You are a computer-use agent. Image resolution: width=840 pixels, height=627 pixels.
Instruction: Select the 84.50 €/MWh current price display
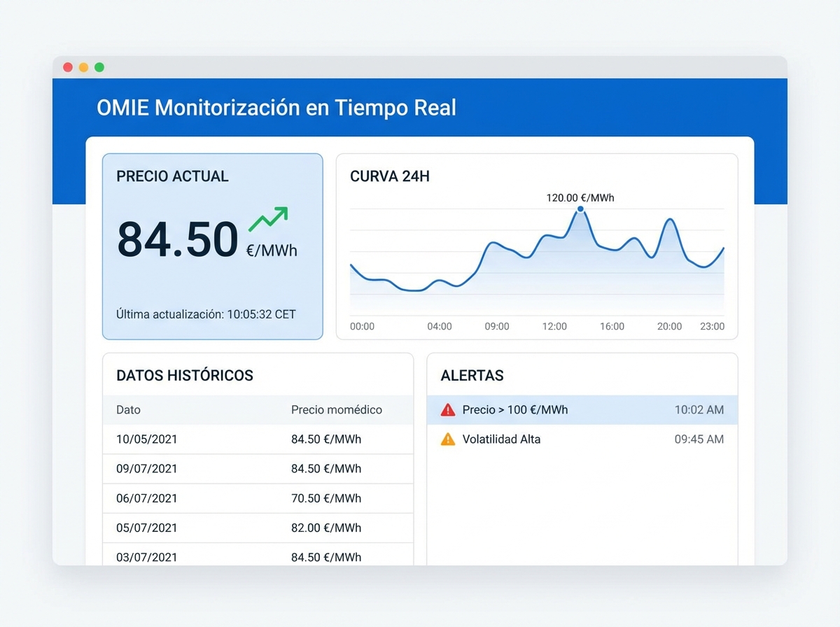point(178,240)
